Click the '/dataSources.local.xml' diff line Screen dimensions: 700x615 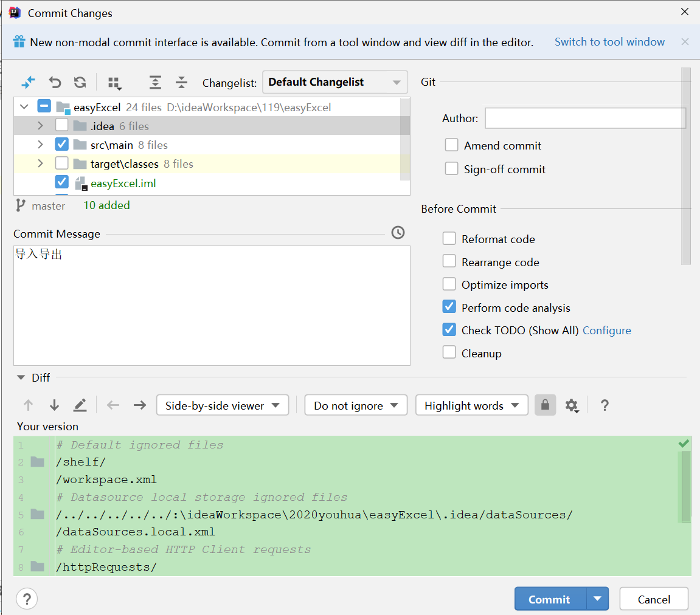(135, 532)
